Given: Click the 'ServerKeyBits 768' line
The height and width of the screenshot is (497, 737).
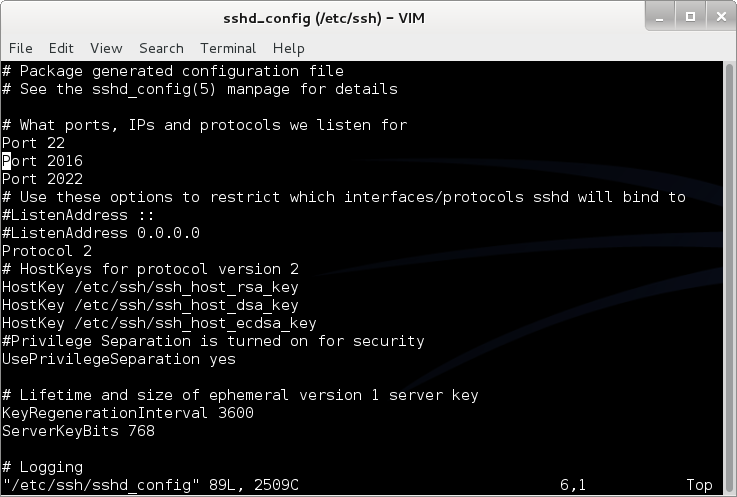Looking at the screenshot, I should pyautogui.click(x=78, y=431).
